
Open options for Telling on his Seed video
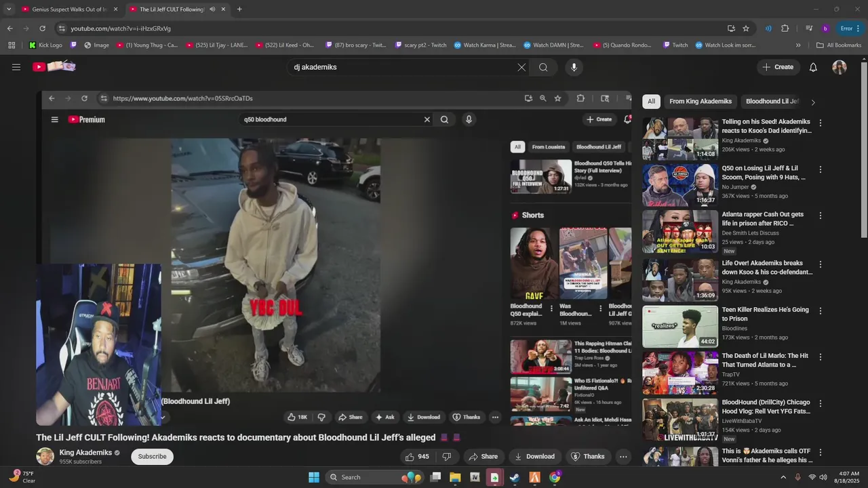tap(821, 123)
